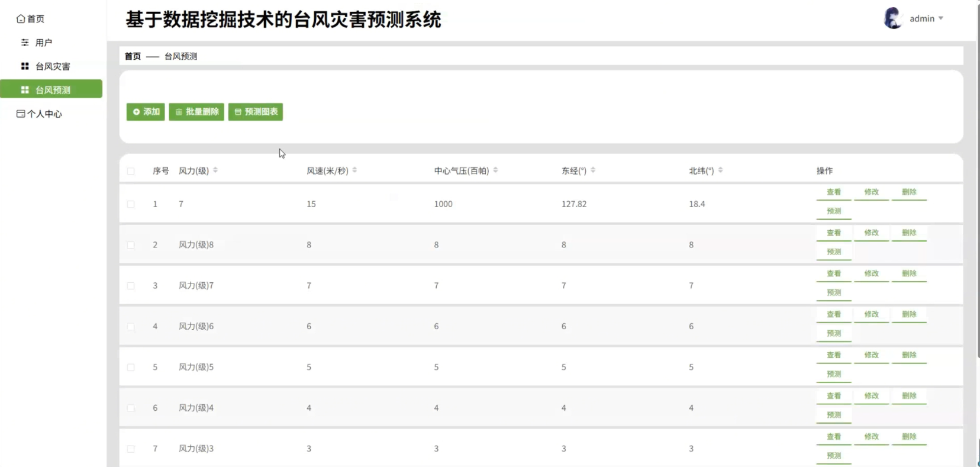980x467 pixels.
Task: Click the plus icon on 添加 button
Action: 136,112
